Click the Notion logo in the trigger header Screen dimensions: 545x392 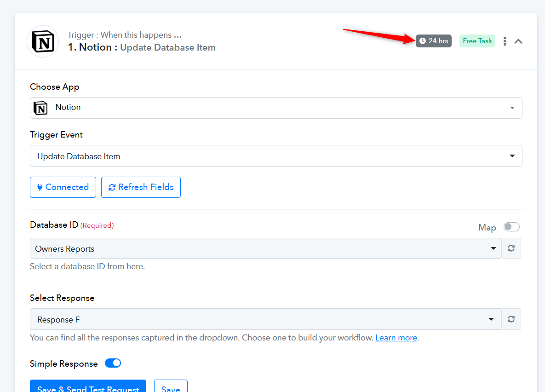43,42
